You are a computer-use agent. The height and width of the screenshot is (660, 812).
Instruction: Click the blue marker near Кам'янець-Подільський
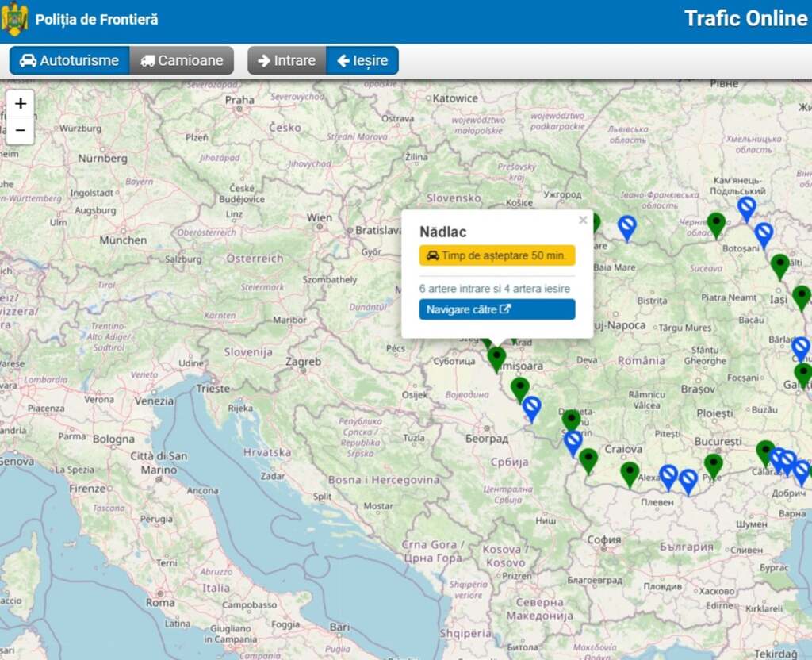click(746, 208)
